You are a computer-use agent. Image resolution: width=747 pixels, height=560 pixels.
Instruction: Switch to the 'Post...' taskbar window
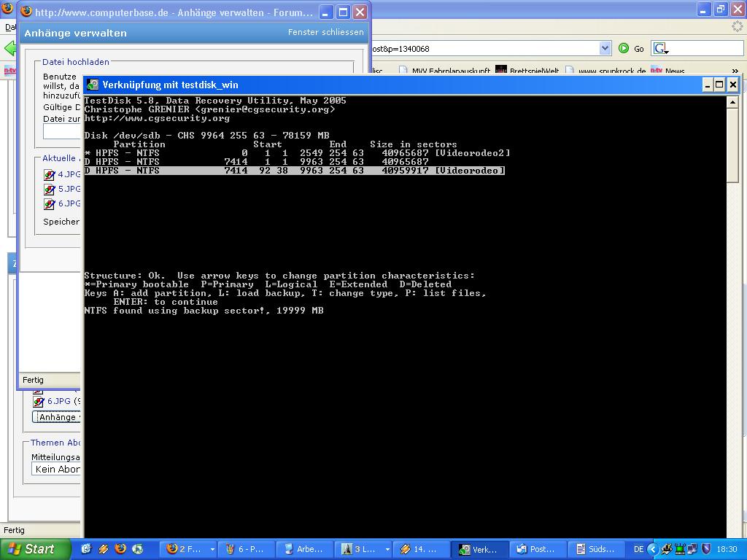(538, 549)
